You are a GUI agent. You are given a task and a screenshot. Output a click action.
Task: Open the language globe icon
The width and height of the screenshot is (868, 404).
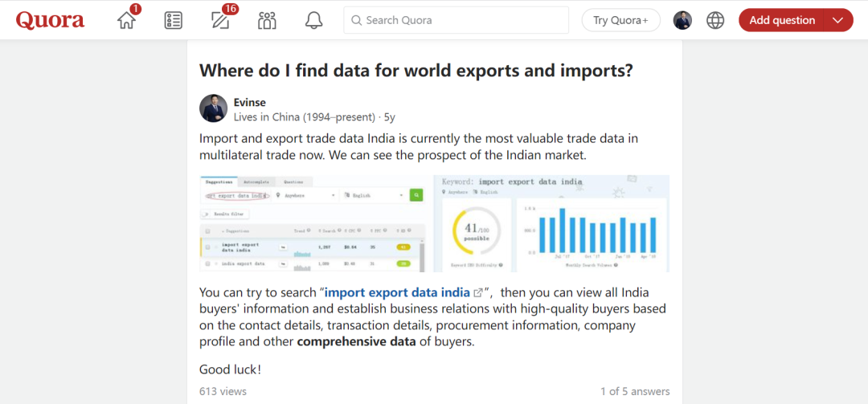pos(715,20)
